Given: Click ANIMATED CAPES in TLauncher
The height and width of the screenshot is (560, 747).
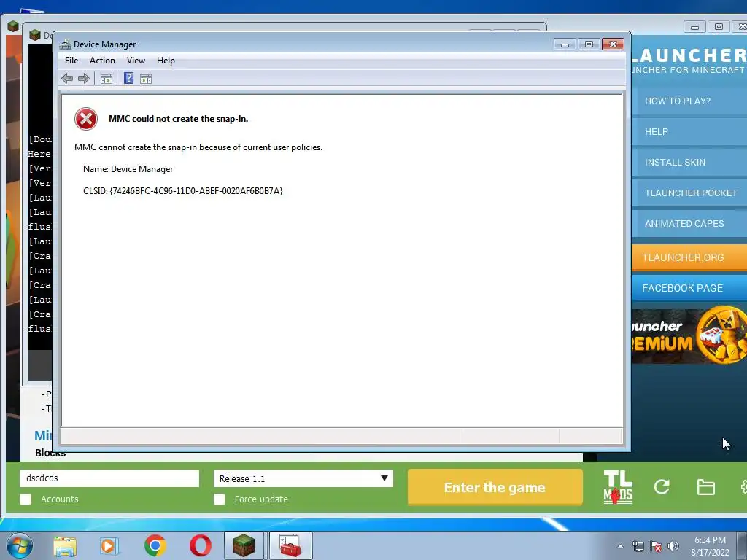Looking at the screenshot, I should point(689,223).
